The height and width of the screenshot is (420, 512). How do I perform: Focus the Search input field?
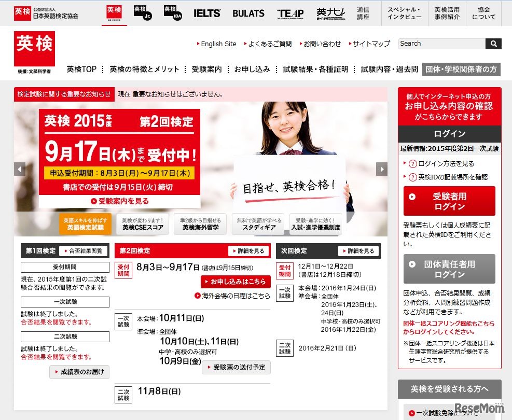click(x=442, y=44)
